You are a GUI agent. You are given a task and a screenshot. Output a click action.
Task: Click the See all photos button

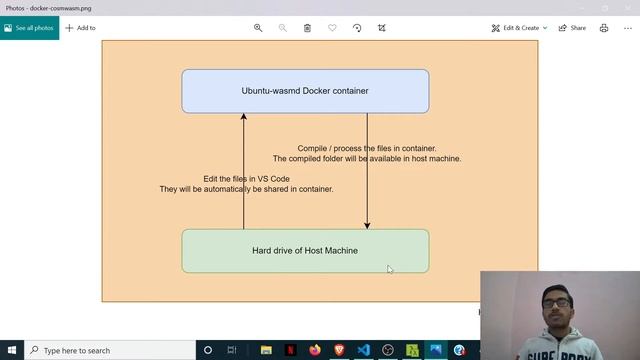[29, 28]
